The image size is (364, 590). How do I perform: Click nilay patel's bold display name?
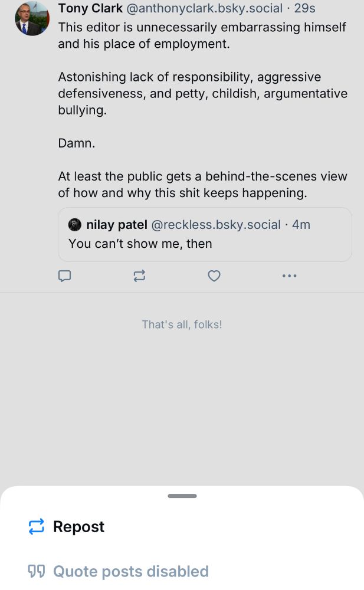coord(116,225)
